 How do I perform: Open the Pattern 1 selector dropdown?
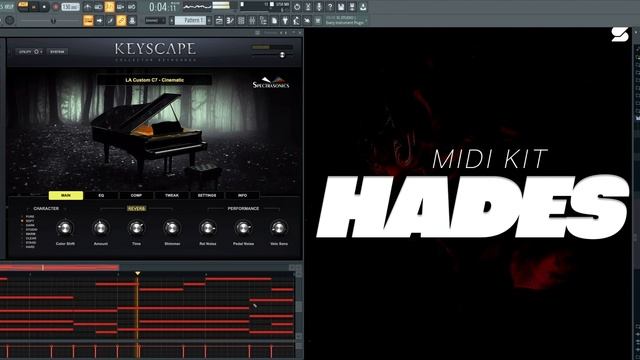[x=190, y=20]
